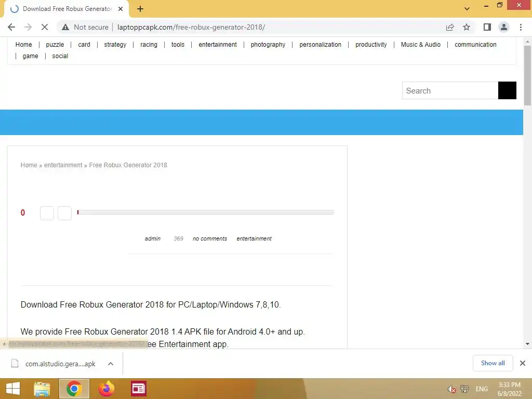Open the Music & Audio category

(x=421, y=45)
